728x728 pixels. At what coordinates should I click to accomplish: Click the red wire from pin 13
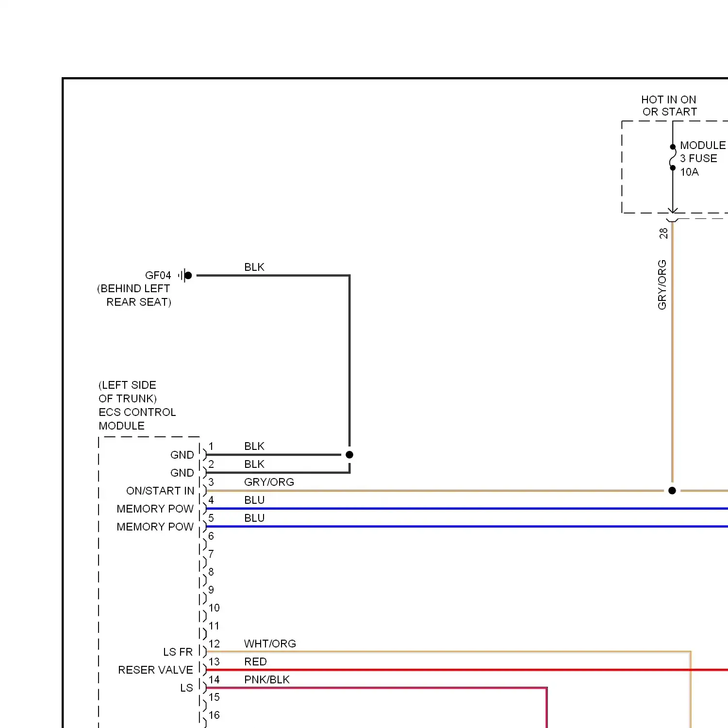(x=467, y=670)
